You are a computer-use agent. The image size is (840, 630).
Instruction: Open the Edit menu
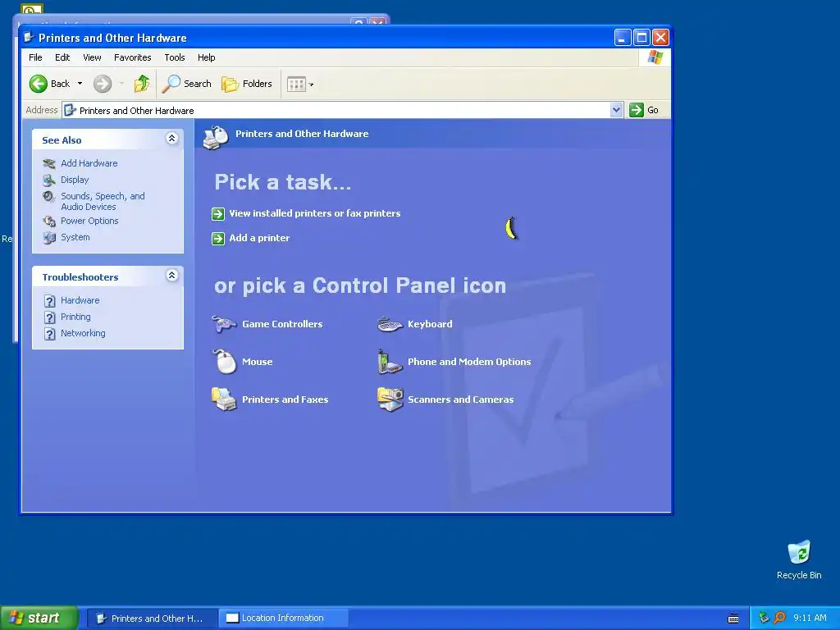[x=62, y=57]
